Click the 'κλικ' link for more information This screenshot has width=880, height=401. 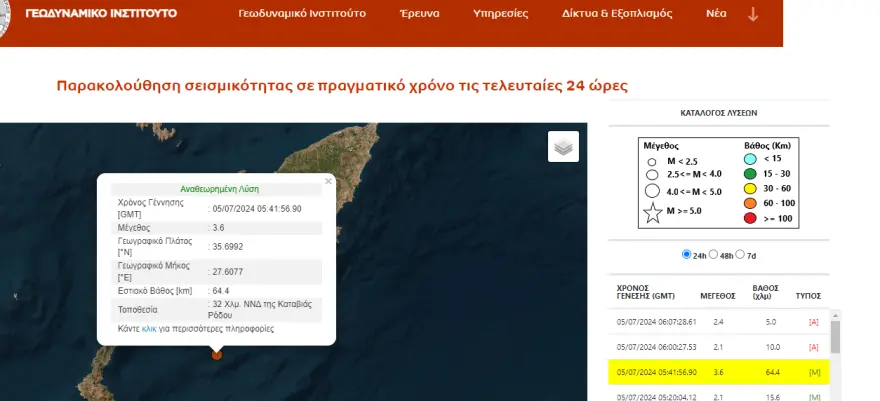(x=149, y=328)
